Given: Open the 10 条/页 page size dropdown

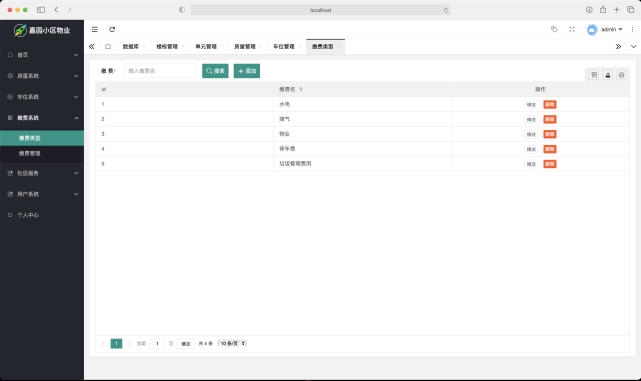Looking at the screenshot, I should click(x=232, y=343).
